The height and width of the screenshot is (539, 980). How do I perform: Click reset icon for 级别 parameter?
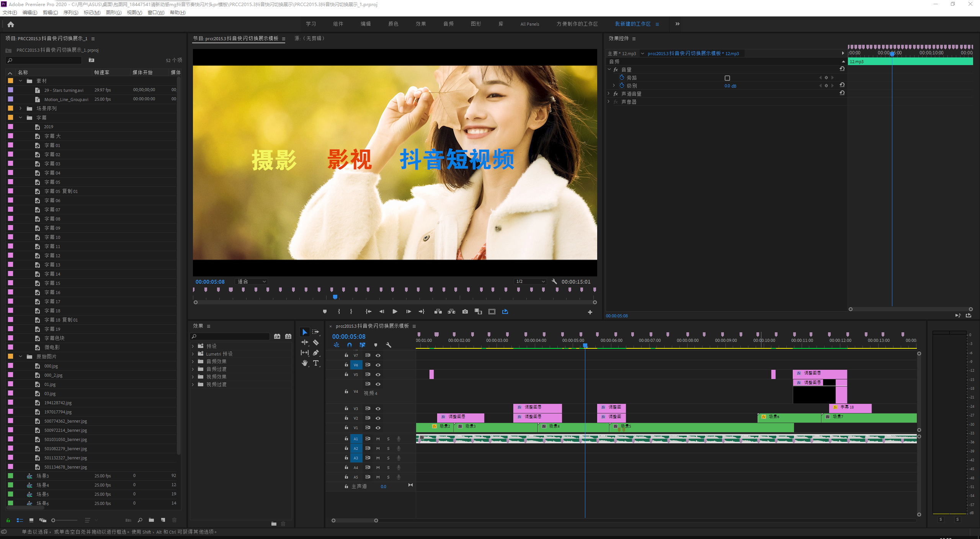[842, 85]
